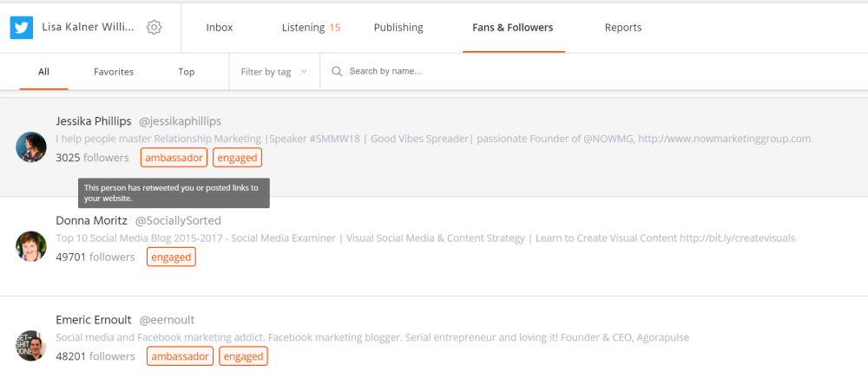The image size is (868, 391).
Task: Click the Filter by tag chevron arrow
Action: tap(304, 71)
